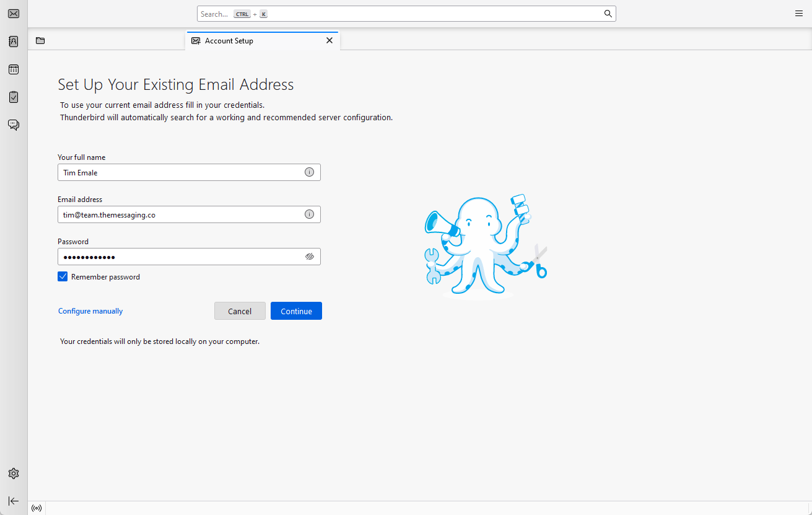Viewport: 812px width, 515px height.
Task: Open the Calendar space icon
Action: (x=14, y=69)
